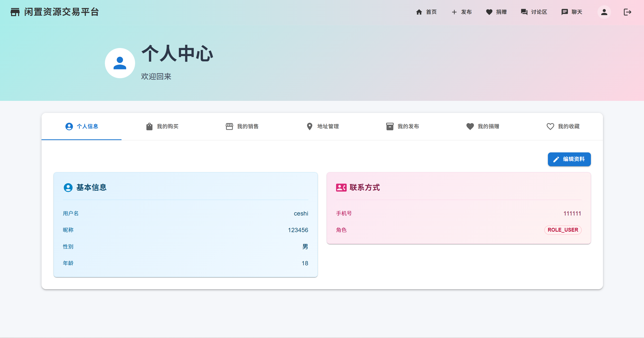
Task: Click the home icon beside 首页
Action: [x=419, y=12]
